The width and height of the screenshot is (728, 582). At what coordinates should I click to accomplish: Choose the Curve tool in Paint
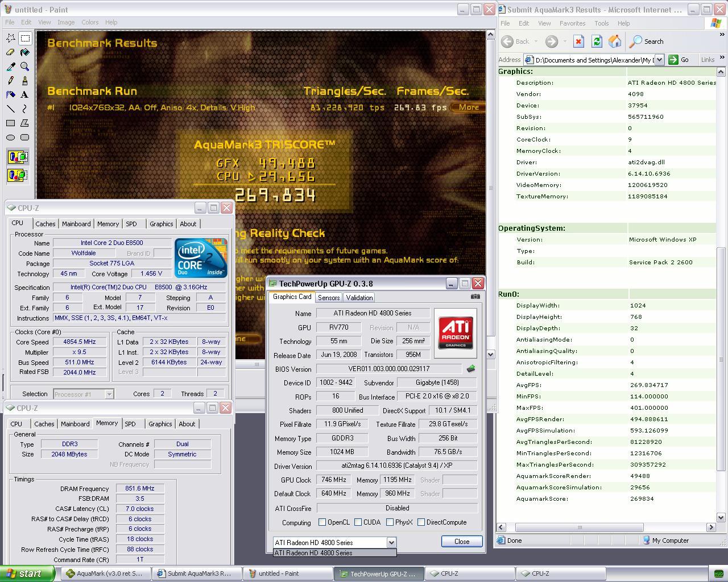(x=25, y=109)
